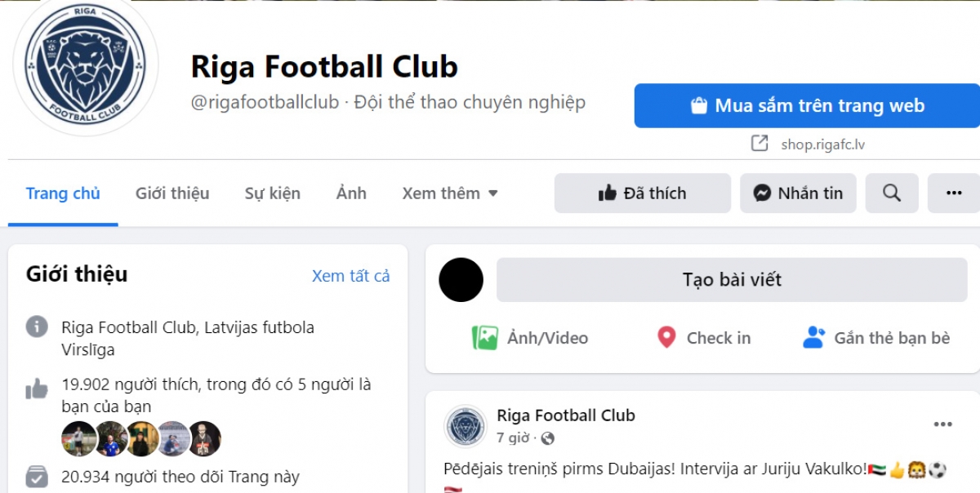Screen dimensions: 980x493
Task: Open the Sự kiện tab
Action: (273, 193)
